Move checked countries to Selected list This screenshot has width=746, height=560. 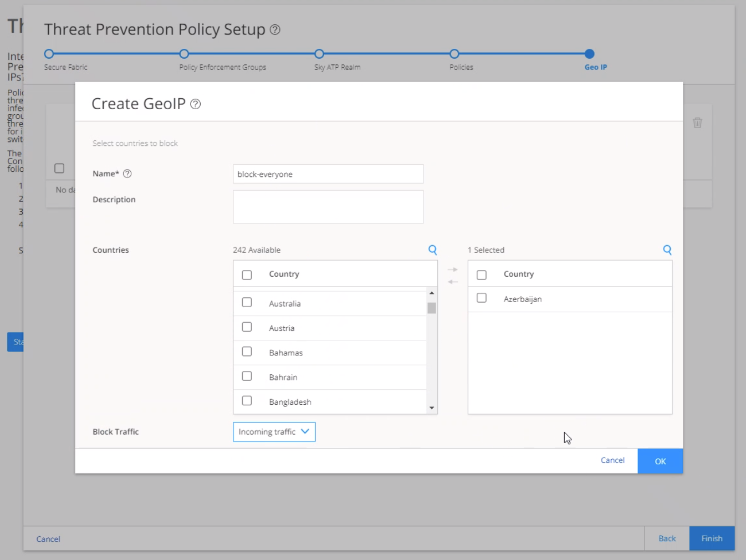tap(453, 269)
